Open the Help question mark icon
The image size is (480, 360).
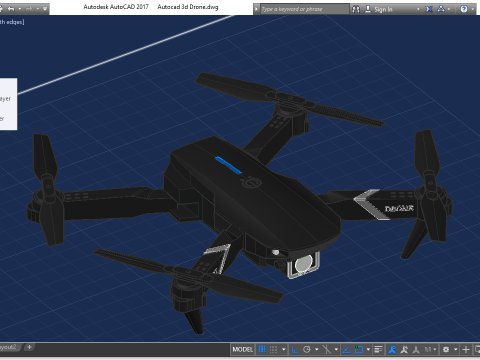[x=464, y=9]
